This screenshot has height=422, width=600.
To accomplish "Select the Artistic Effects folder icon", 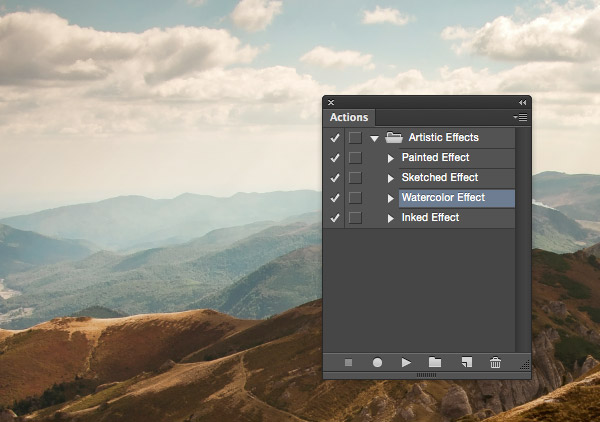I will click(394, 137).
